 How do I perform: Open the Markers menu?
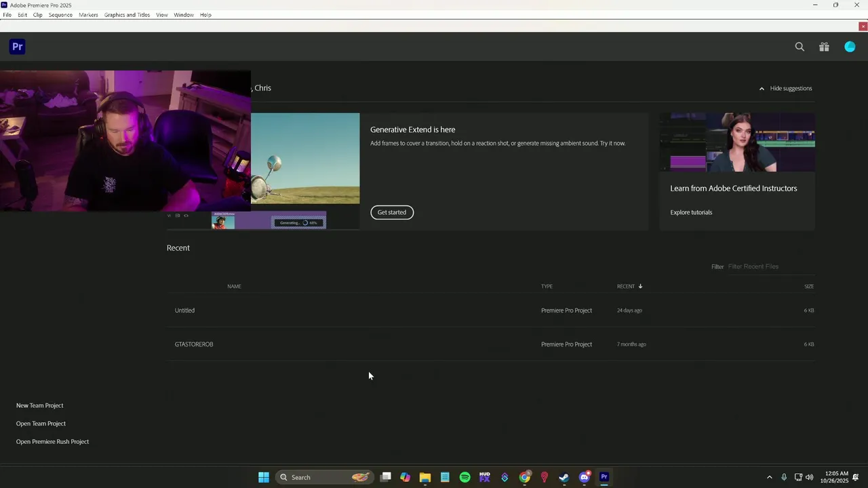pos(88,15)
